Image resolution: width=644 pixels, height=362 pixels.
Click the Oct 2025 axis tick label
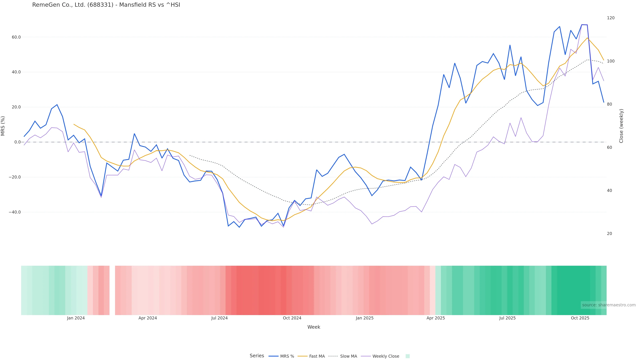[580, 318]
